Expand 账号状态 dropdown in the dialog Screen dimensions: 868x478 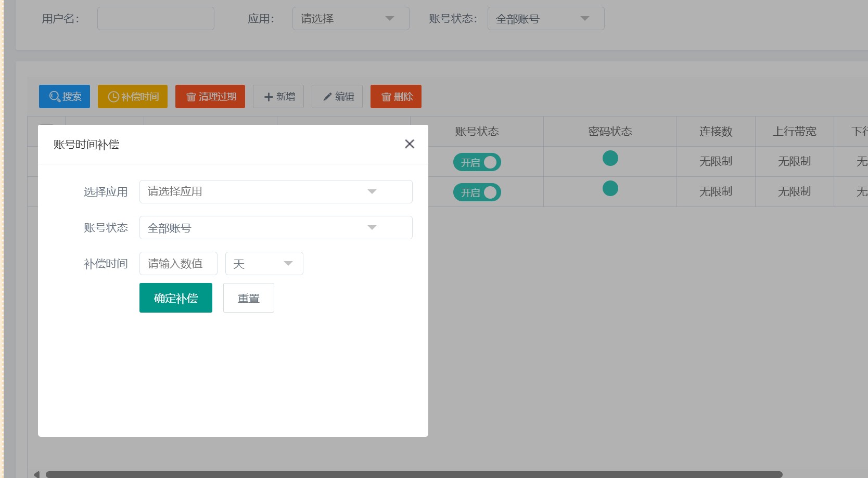(x=276, y=228)
